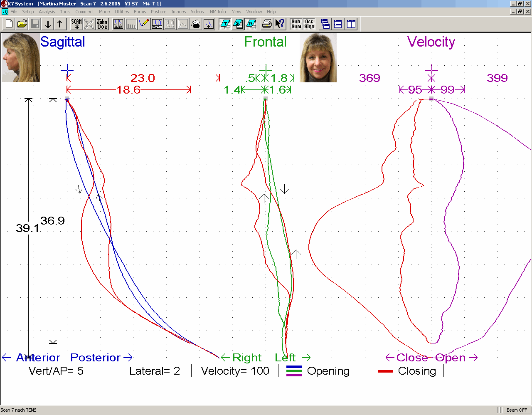532x415 pixels.
Task: Click the context help arrow icon
Action: tap(280, 24)
